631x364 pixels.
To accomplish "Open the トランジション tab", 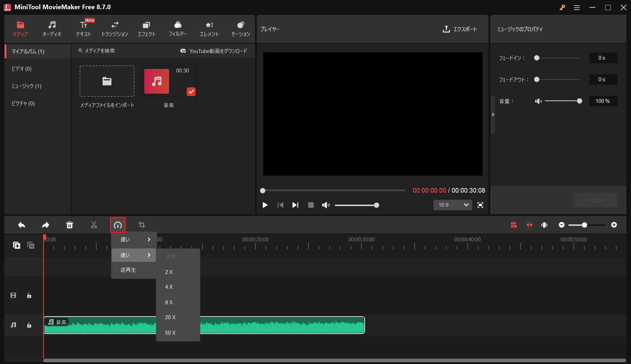I will (115, 29).
